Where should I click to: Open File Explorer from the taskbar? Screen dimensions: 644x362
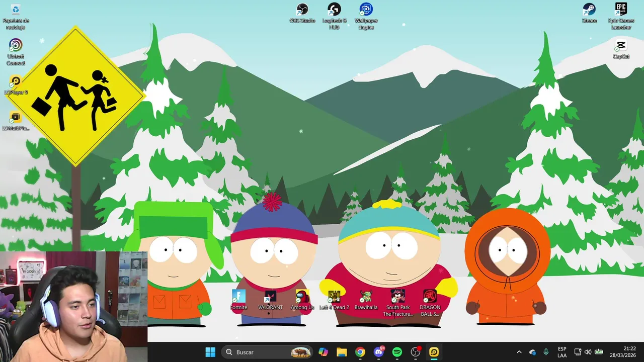pos(342,352)
